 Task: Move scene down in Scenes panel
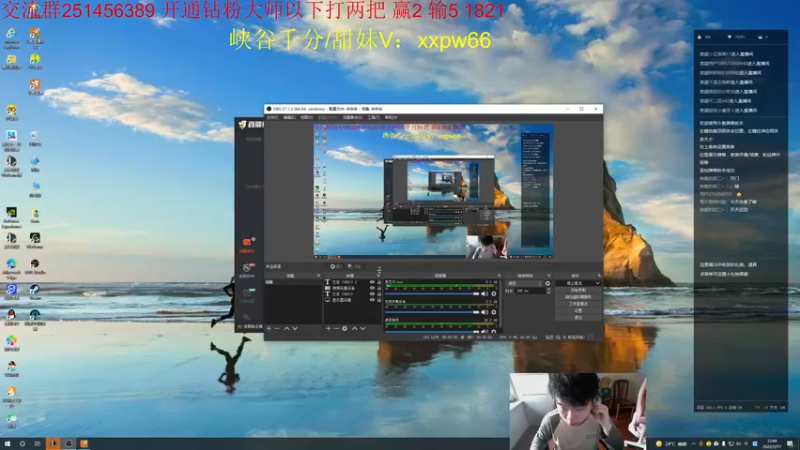coord(295,329)
